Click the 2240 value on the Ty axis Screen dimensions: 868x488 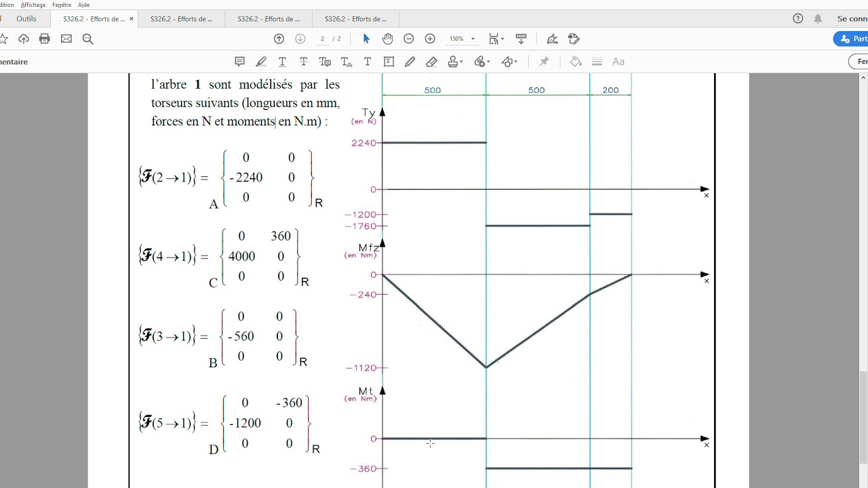(364, 143)
